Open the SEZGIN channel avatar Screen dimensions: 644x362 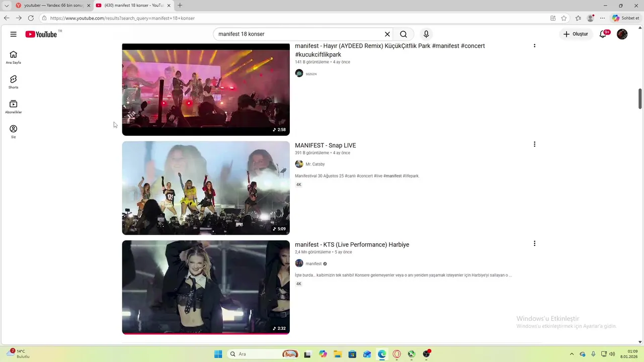tap(299, 73)
